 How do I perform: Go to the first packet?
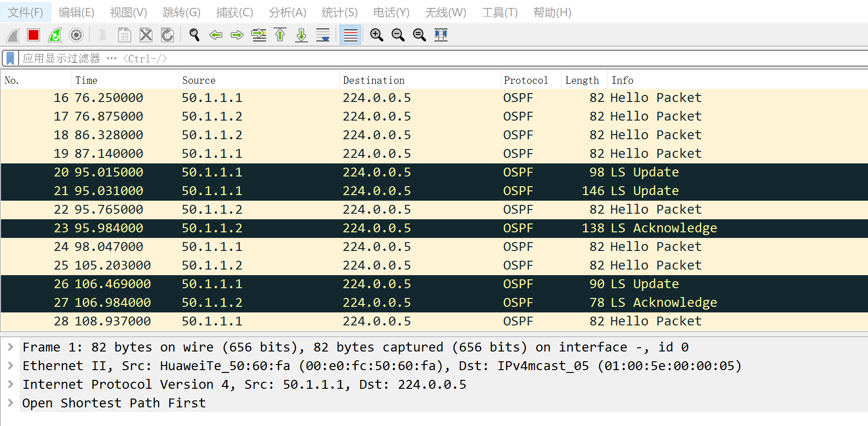[280, 35]
